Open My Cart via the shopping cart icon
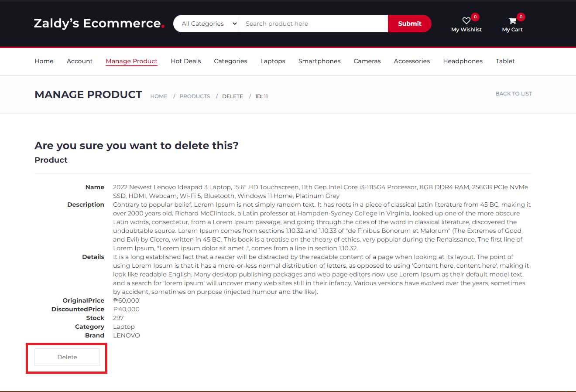 point(511,20)
